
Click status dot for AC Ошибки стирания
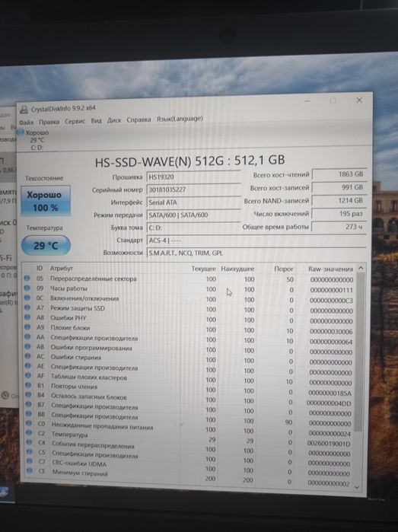[x=28, y=356]
